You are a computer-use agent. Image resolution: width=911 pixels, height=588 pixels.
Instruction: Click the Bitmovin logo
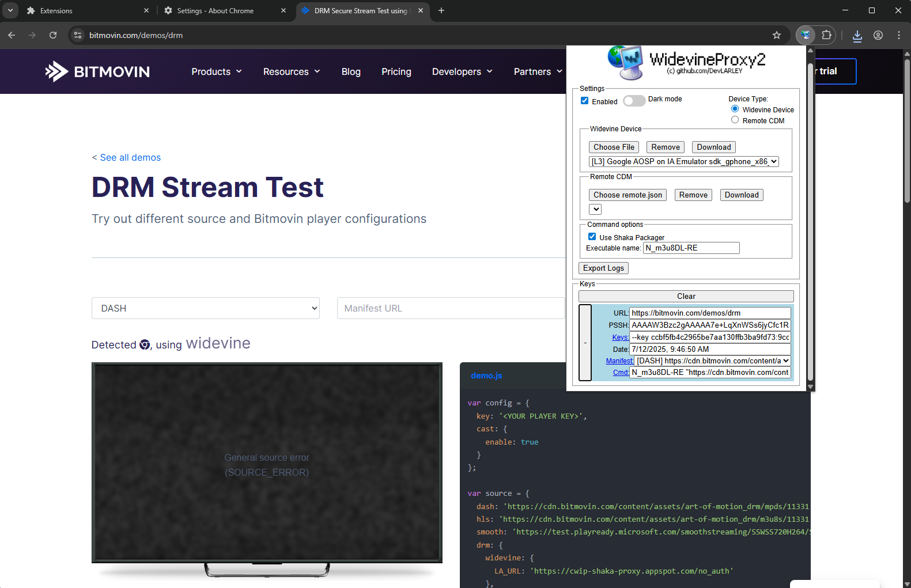(97, 71)
